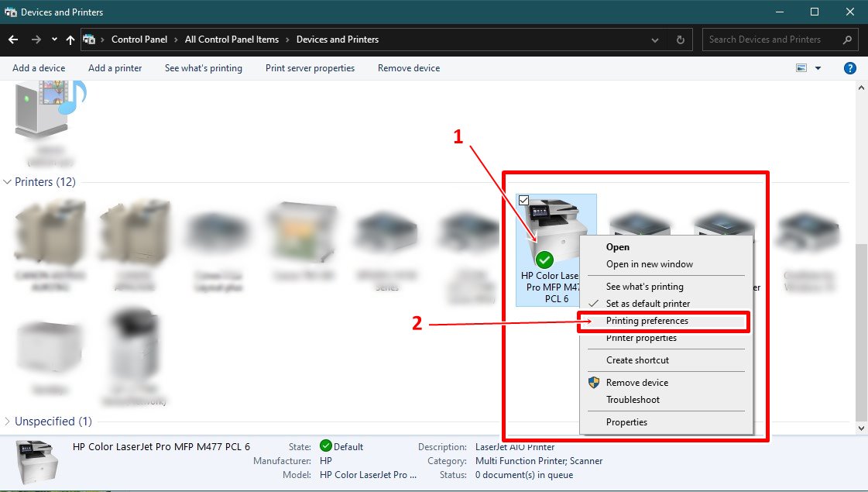Image resolution: width=868 pixels, height=492 pixels.
Task: Click Add a device in the toolbar
Action: tap(39, 68)
